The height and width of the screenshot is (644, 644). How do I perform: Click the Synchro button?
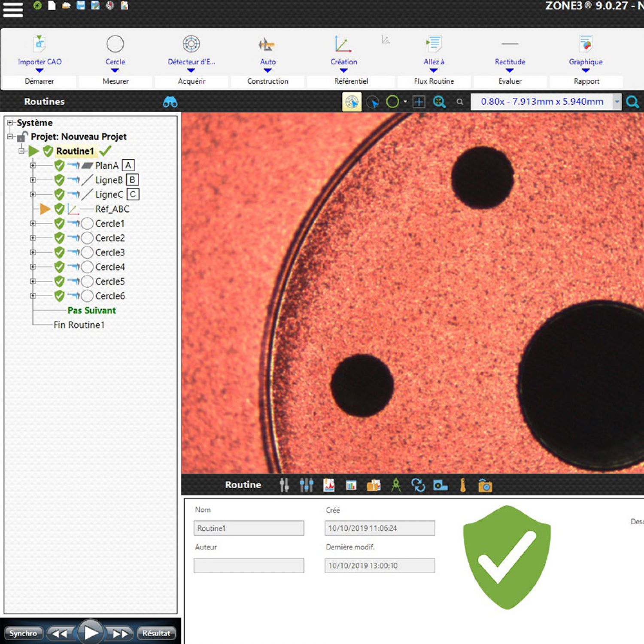pyautogui.click(x=23, y=633)
